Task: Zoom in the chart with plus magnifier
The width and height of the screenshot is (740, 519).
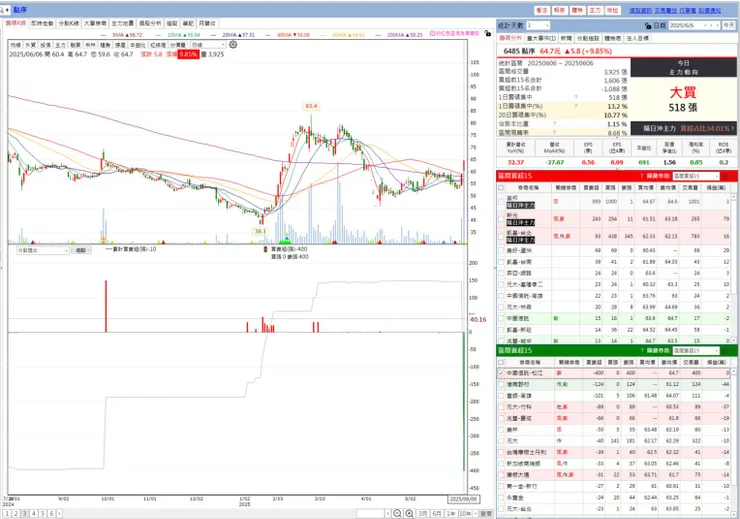Action: (x=409, y=513)
